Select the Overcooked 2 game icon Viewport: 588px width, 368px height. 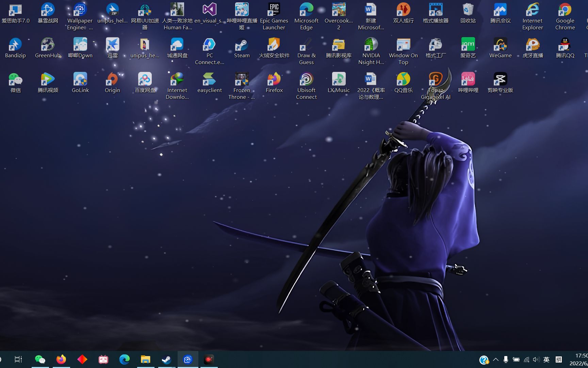tap(339, 17)
